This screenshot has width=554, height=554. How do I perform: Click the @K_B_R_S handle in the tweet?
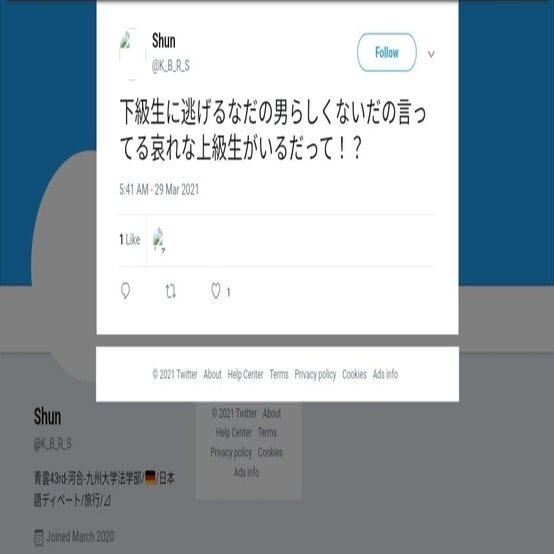[171, 66]
